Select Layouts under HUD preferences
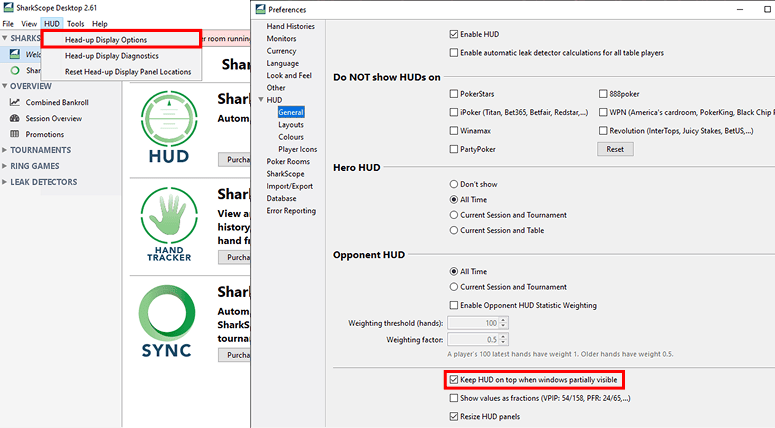 291,125
